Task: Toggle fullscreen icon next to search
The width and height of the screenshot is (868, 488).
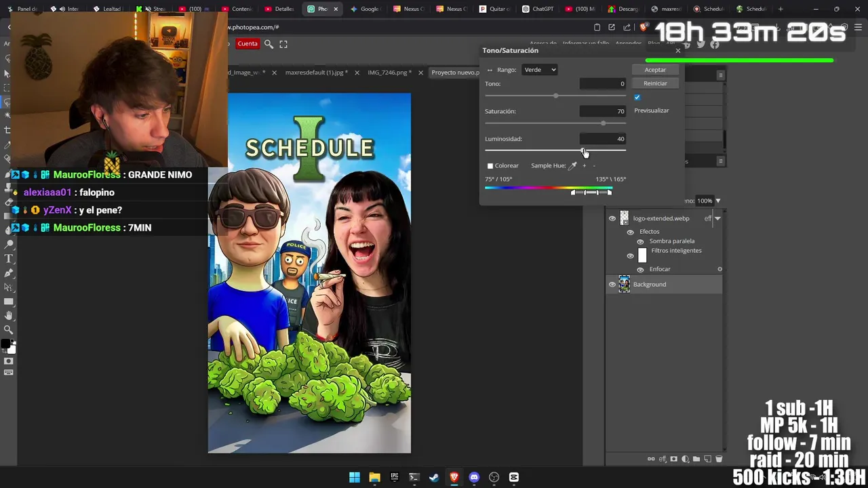Action: (283, 44)
